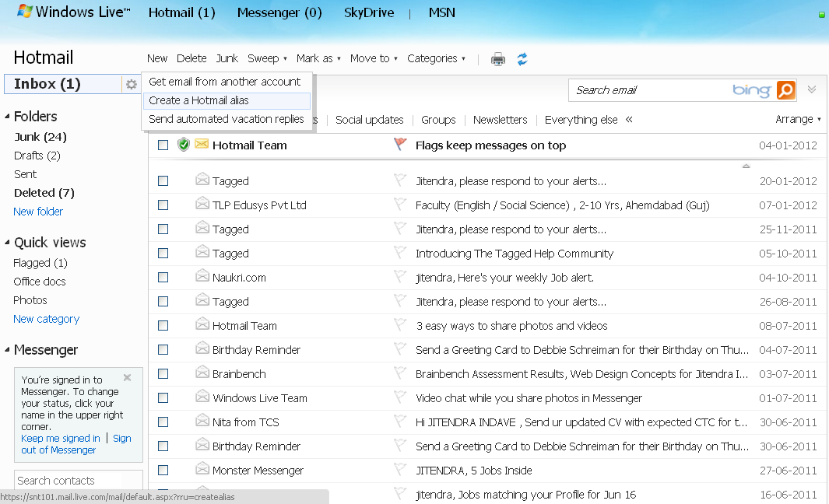Select checkbox for flagged Hotmail Team message
Screen dimensions: 829x504
pos(163,145)
